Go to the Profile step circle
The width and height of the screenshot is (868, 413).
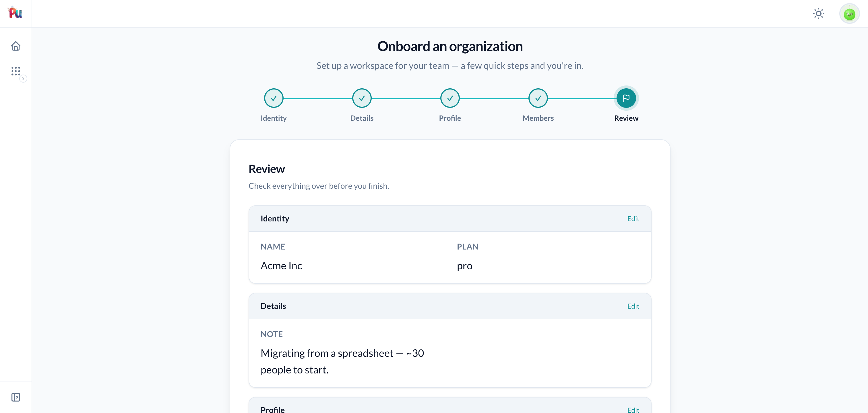click(450, 98)
